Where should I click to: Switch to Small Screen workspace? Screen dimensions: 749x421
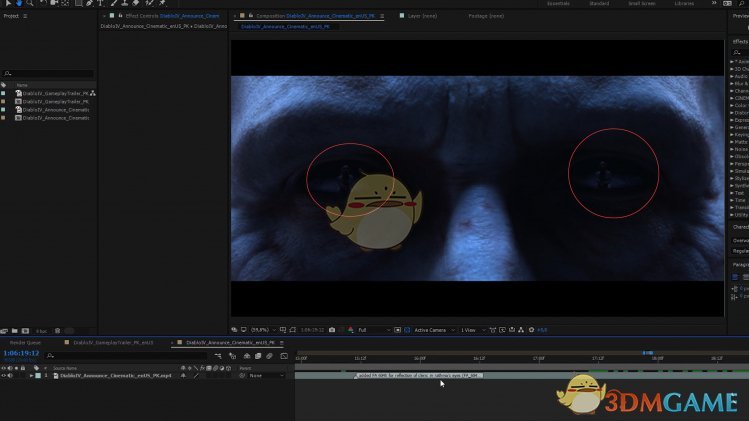coord(642,3)
